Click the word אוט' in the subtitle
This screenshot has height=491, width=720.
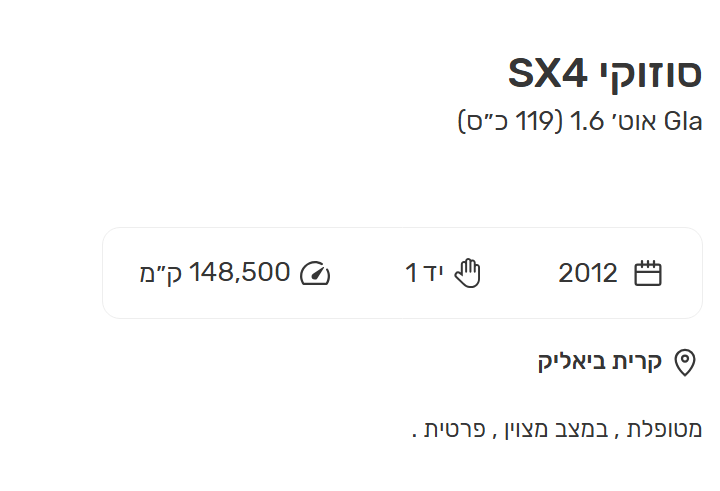point(634,122)
